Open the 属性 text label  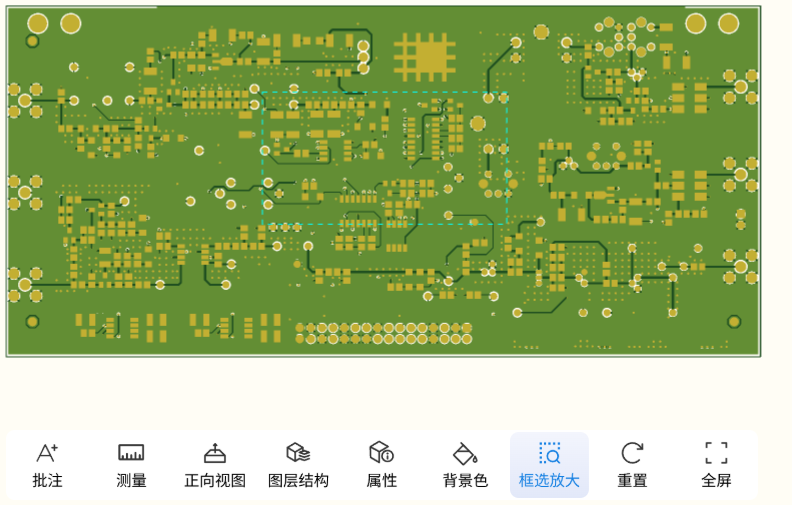tap(381, 481)
